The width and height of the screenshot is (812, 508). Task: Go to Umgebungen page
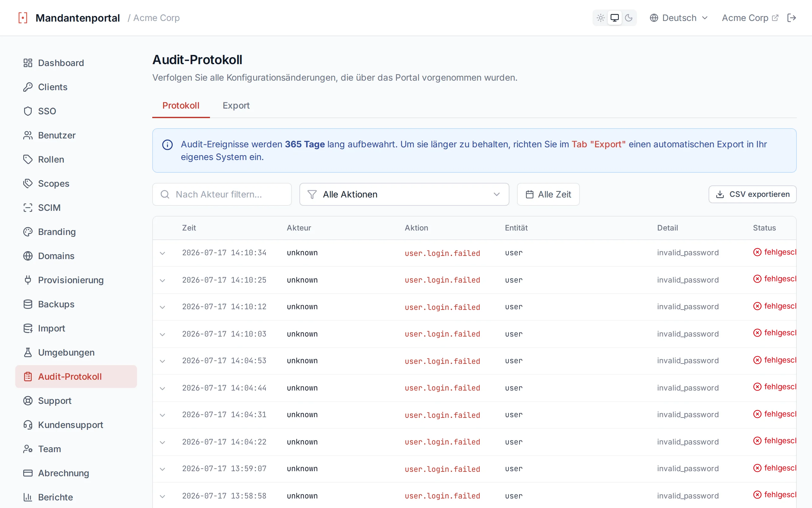click(x=76, y=352)
